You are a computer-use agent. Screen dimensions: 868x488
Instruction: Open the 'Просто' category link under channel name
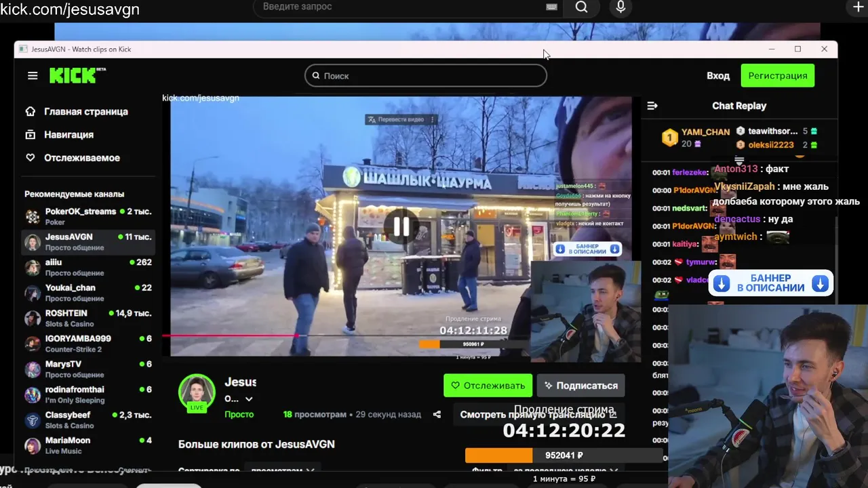pos(239,414)
